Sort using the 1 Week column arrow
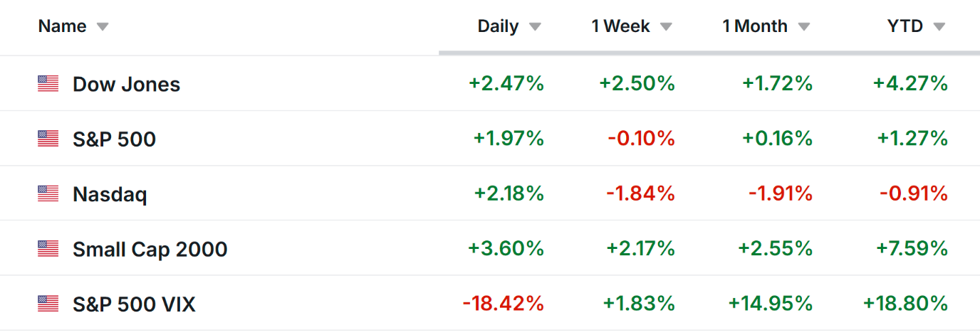Screen dimensions: 980x335 (x=666, y=27)
